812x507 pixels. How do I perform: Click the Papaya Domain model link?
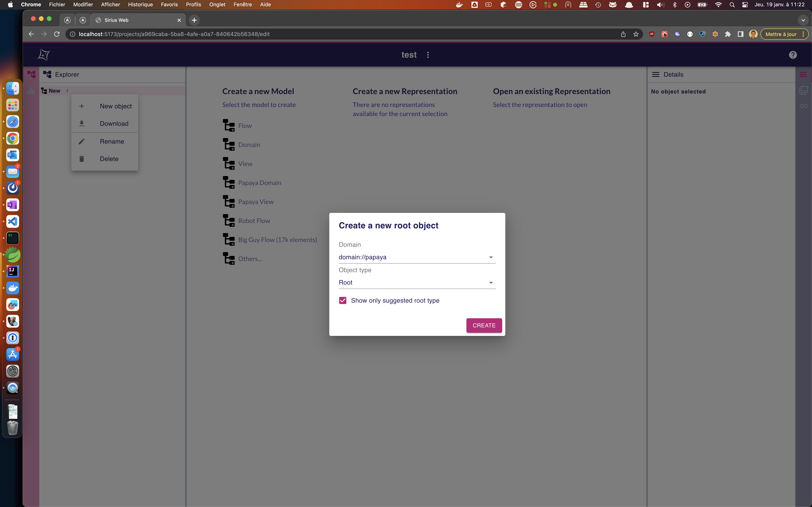pyautogui.click(x=259, y=183)
